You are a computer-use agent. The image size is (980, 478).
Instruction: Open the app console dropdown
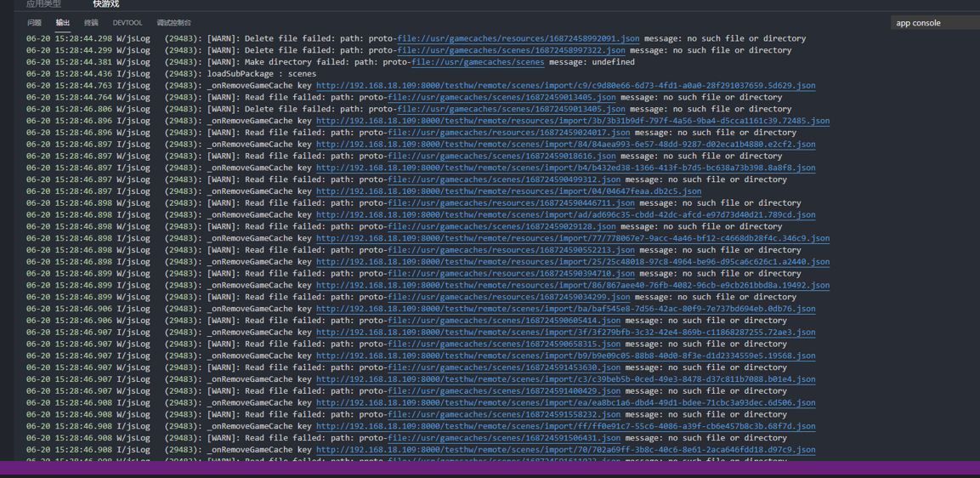[x=935, y=23]
